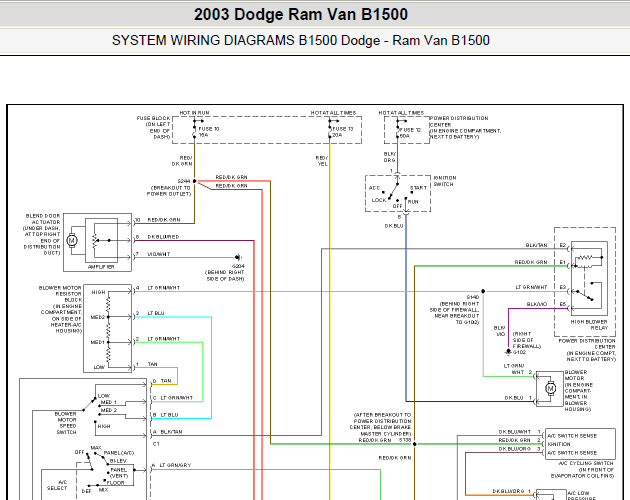This screenshot has height=500, width=630.
Task: Select the S244 splice point
Action: click(x=194, y=181)
